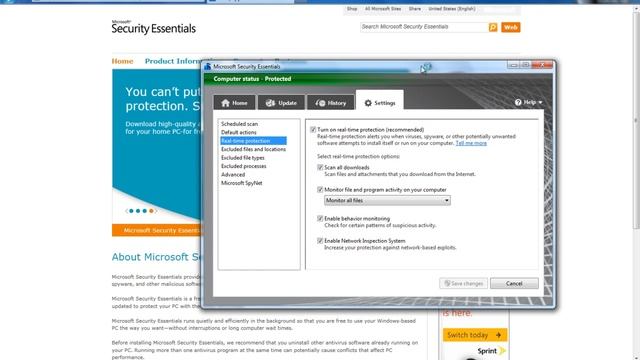Open the Help dropdown menu
The width and height of the screenshot is (640, 360).
(x=529, y=102)
